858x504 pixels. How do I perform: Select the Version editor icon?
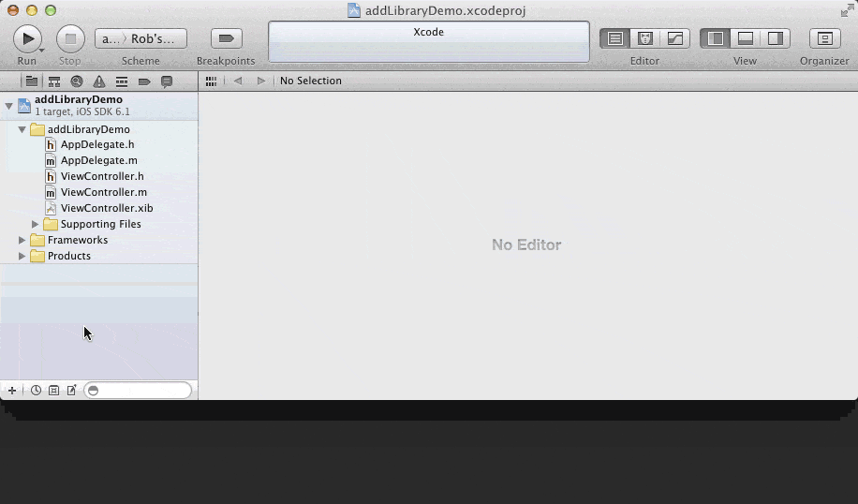[674, 38]
